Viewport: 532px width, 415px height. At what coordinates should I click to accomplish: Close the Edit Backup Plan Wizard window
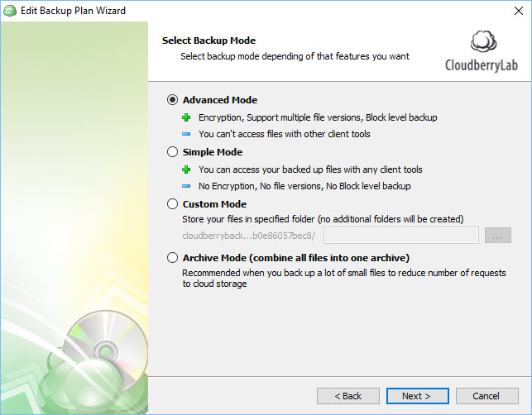pos(519,11)
